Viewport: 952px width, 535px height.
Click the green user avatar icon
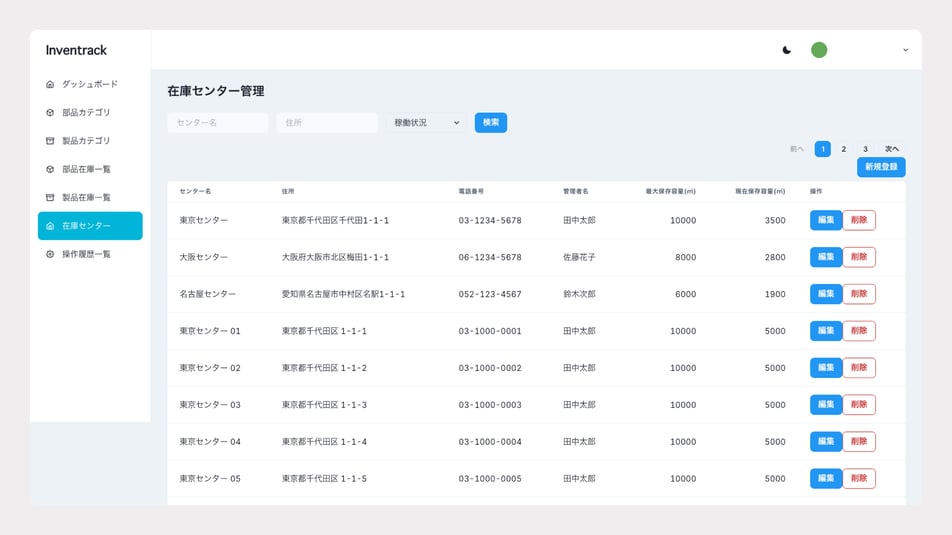pyautogui.click(x=819, y=50)
